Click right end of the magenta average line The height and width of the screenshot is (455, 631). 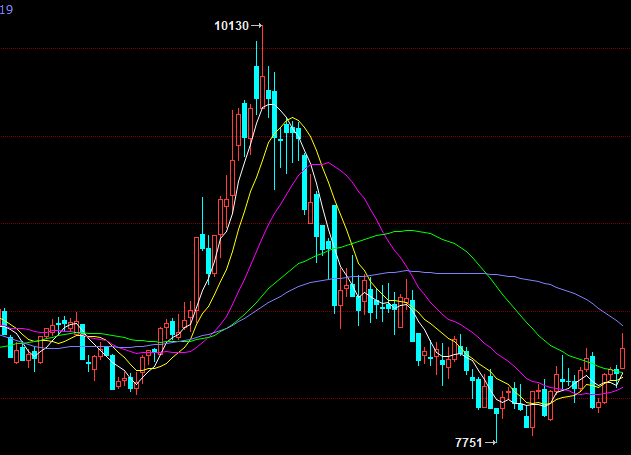(x=623, y=386)
